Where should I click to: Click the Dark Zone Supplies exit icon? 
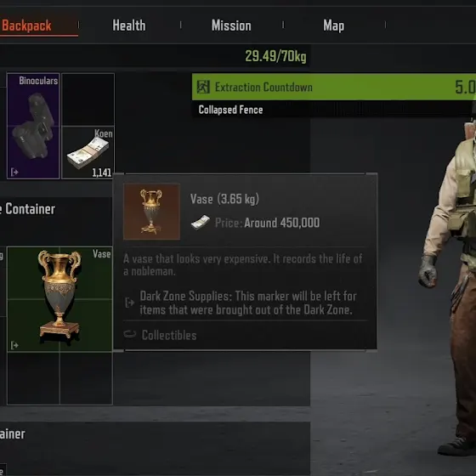click(x=129, y=303)
